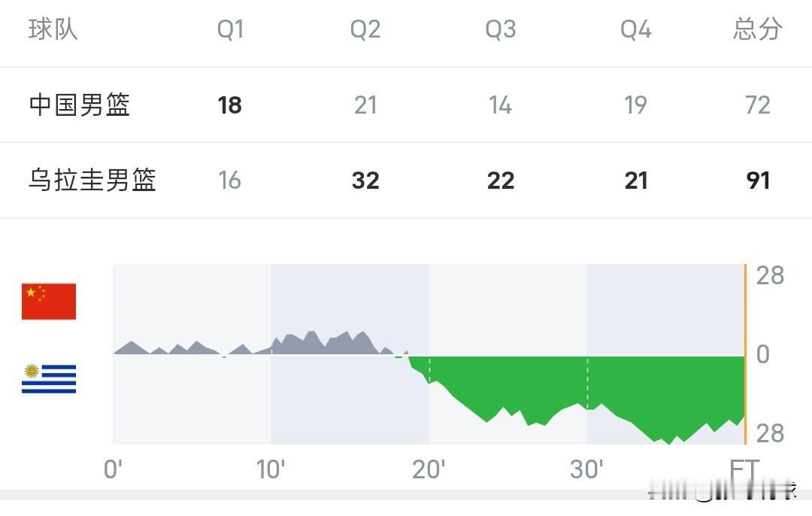
Task: Click Uruguay's Q2 score 32
Action: point(365,181)
